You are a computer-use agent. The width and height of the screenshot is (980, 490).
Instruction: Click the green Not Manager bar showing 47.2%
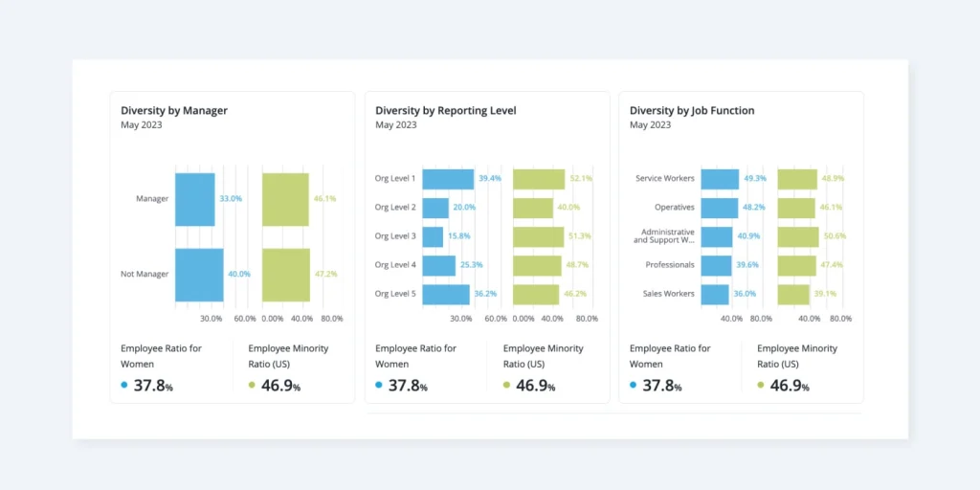(286, 275)
